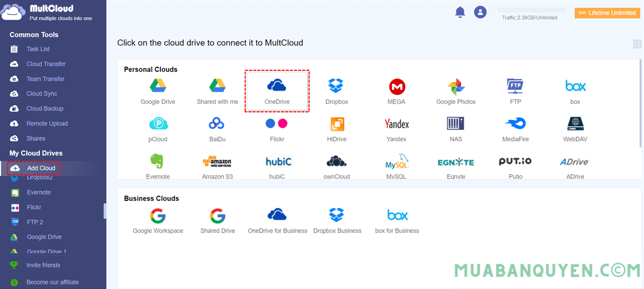Click Lifetime Unlimited button
Image resolution: width=644 pixels, height=289 pixels.
607,13
